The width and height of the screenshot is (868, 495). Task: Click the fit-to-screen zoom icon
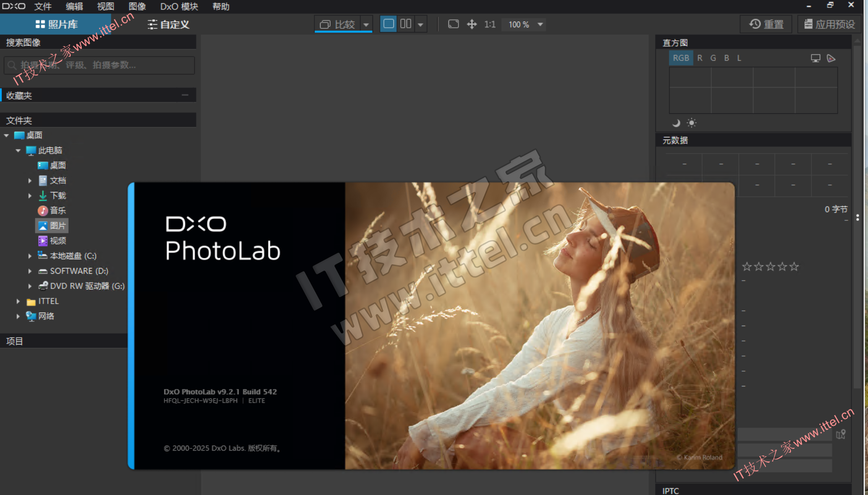pyautogui.click(x=454, y=24)
